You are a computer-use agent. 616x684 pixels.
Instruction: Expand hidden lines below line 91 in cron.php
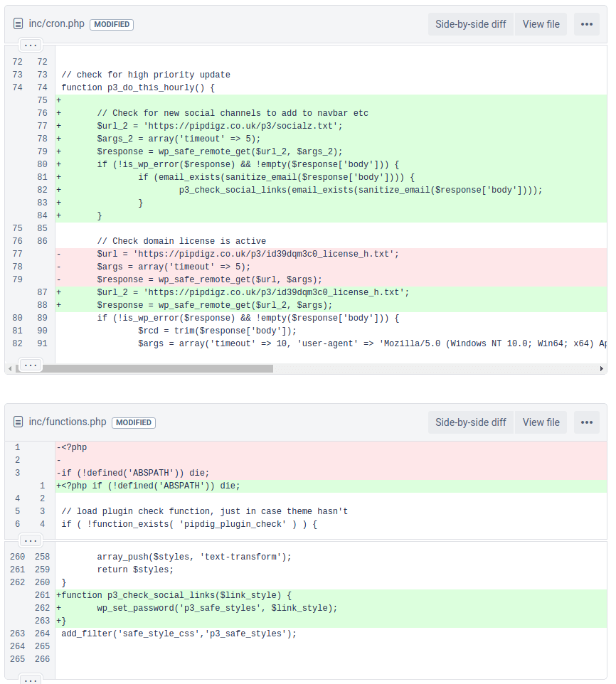click(30, 364)
